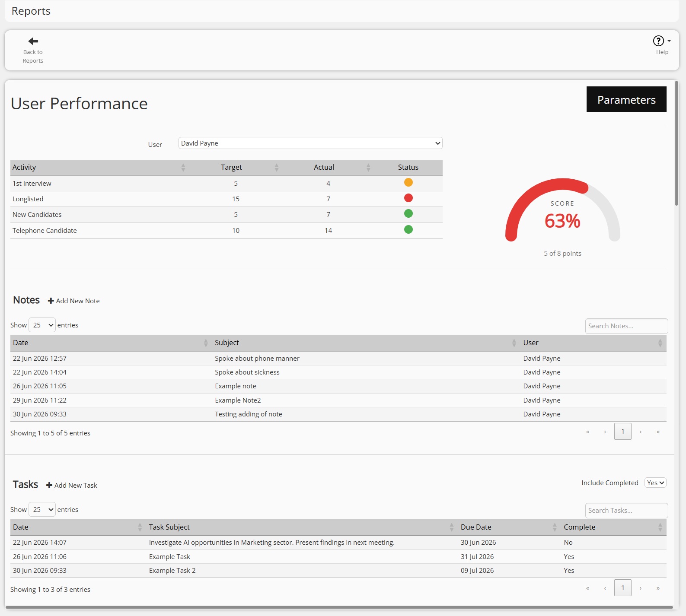Click the red status dot for Longlisted
The image size is (686, 616).
(408, 198)
